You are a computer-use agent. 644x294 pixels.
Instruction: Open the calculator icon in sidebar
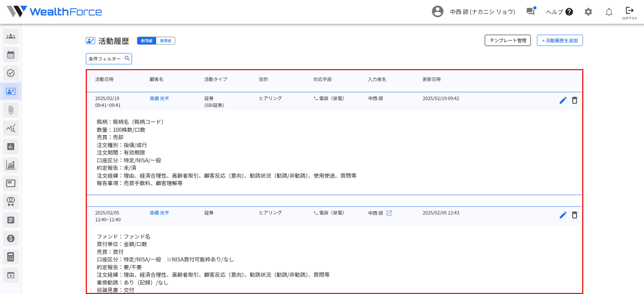(x=11, y=257)
